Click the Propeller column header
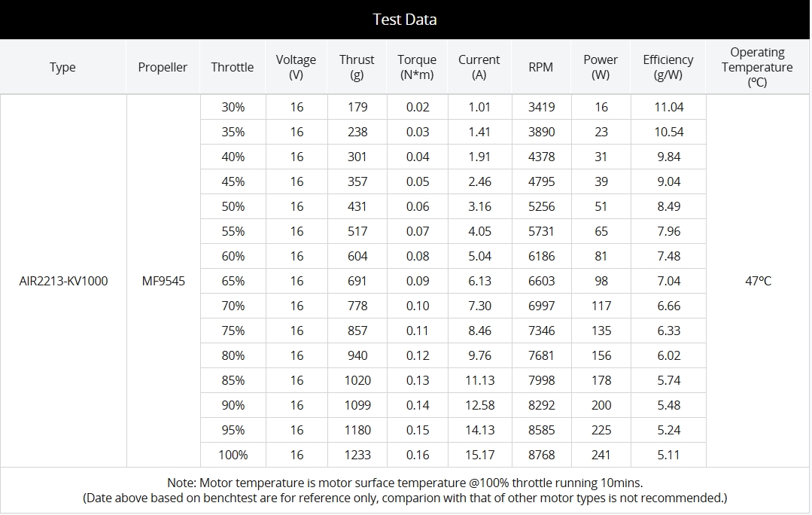The width and height of the screenshot is (812, 515). tap(163, 67)
